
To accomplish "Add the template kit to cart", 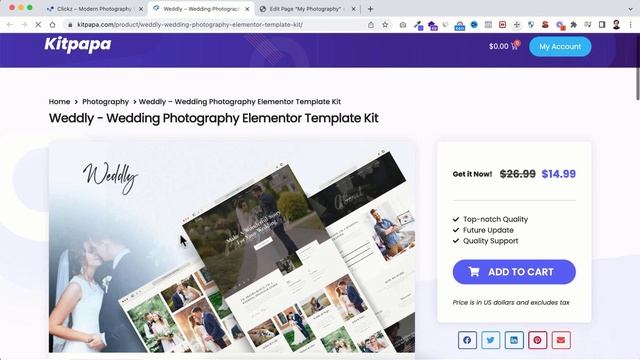I will point(514,272).
